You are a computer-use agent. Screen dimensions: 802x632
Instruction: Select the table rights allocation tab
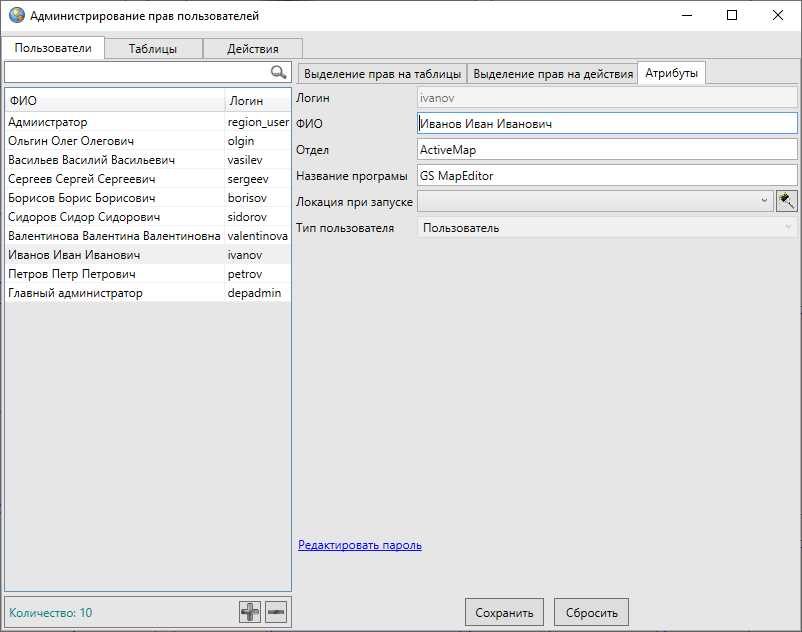[382, 74]
